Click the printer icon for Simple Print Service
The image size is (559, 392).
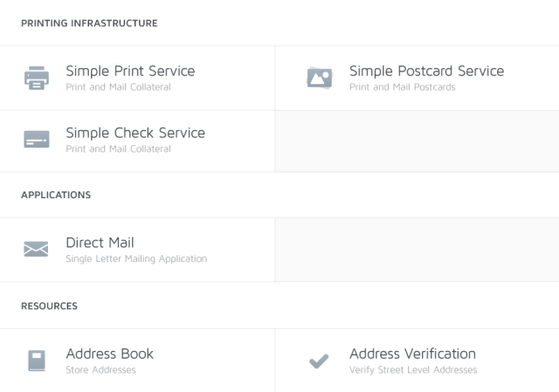(x=37, y=79)
